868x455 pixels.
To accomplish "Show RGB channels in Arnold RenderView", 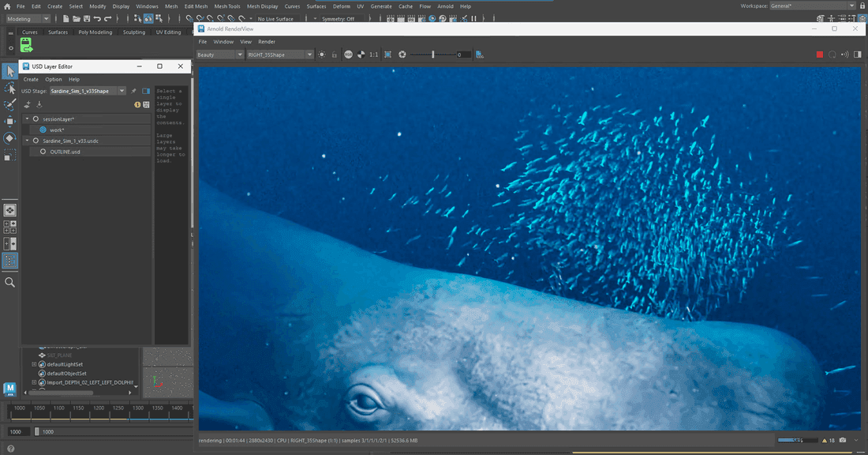I will [348, 55].
